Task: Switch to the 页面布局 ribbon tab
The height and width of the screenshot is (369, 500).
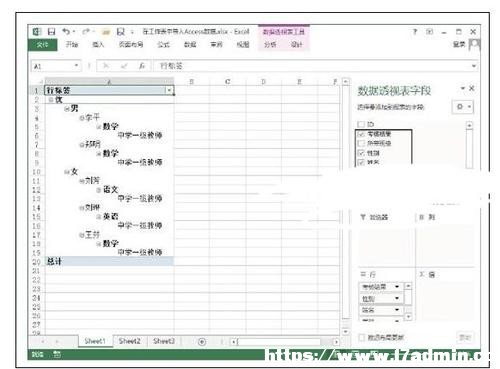Action: click(x=131, y=44)
